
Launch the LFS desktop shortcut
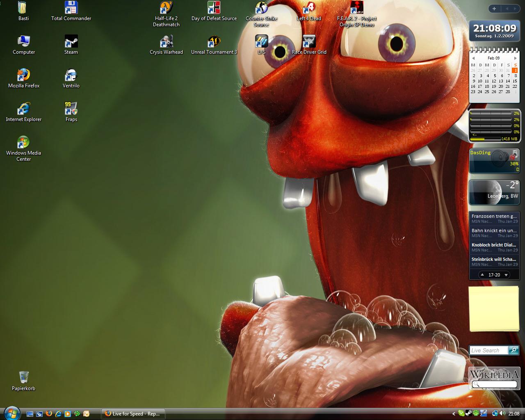pyautogui.click(x=261, y=45)
